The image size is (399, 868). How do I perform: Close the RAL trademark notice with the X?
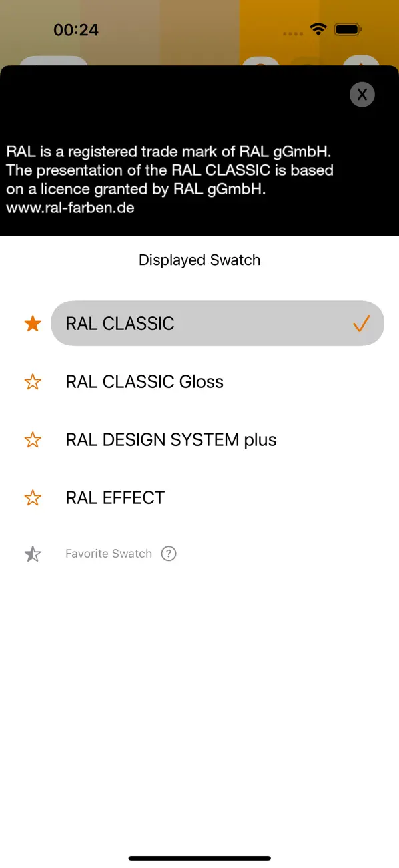[362, 94]
